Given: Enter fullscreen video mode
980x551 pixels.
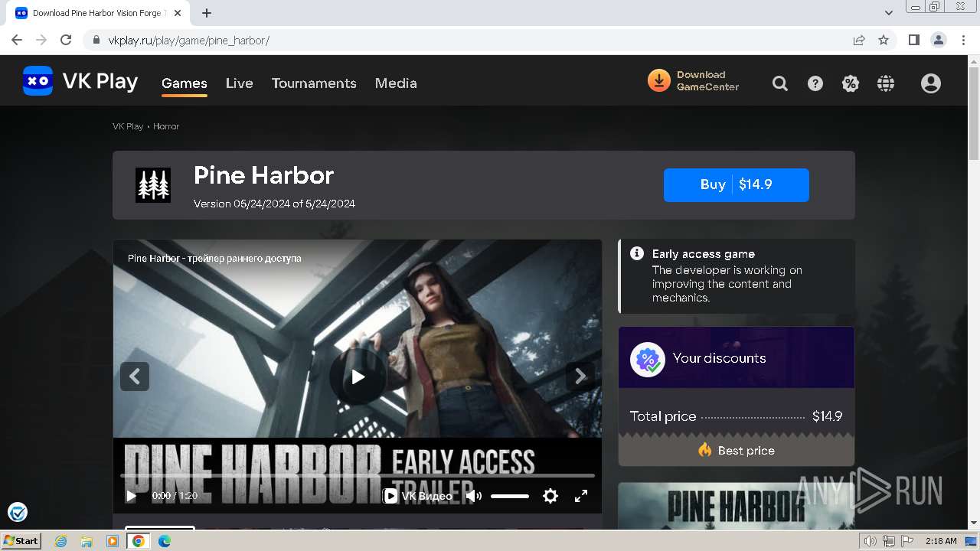Looking at the screenshot, I should (x=581, y=496).
